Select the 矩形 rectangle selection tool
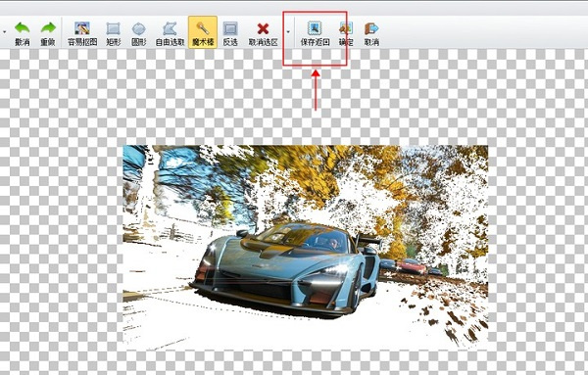The image size is (588, 375). 114,33
